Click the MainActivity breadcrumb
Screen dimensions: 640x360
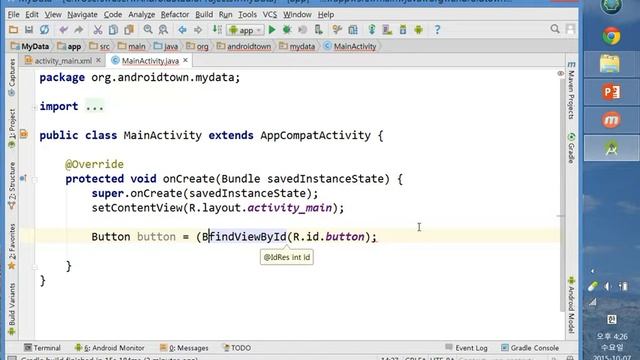[350, 46]
